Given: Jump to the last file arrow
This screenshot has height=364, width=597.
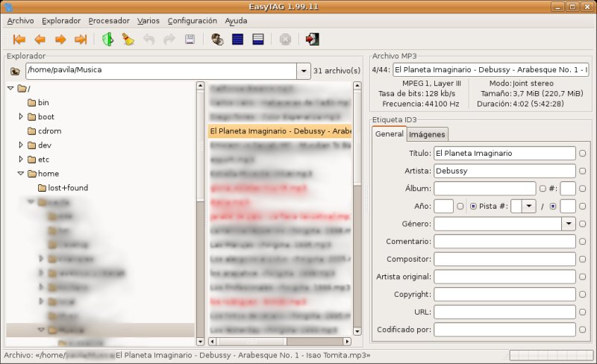Looking at the screenshot, I should [81, 40].
